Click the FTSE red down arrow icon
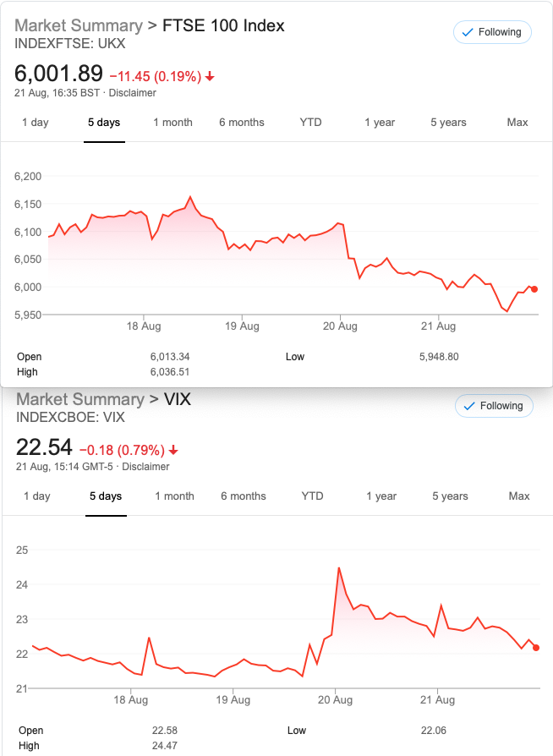 tap(210, 76)
